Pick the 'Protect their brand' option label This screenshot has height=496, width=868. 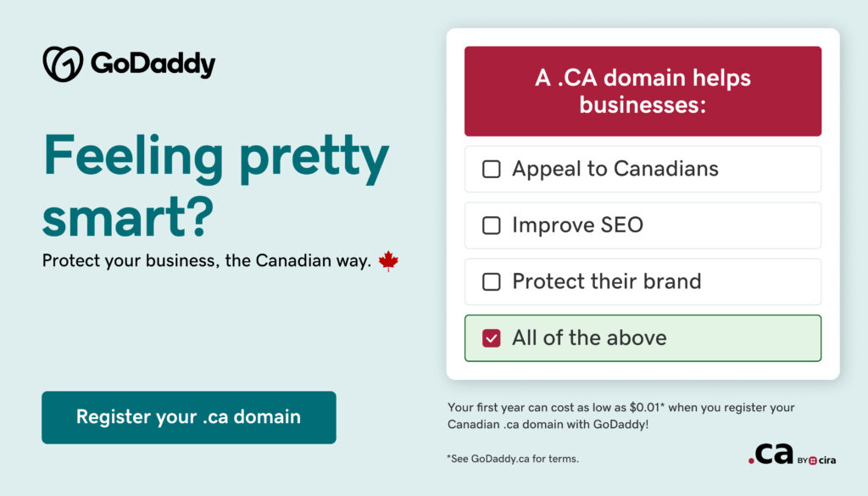tap(606, 281)
